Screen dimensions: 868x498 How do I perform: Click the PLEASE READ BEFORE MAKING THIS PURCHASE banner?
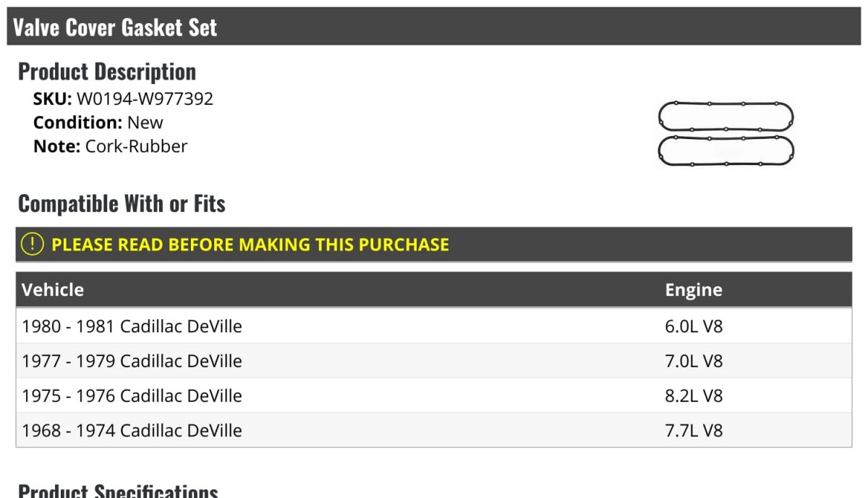[434, 245]
